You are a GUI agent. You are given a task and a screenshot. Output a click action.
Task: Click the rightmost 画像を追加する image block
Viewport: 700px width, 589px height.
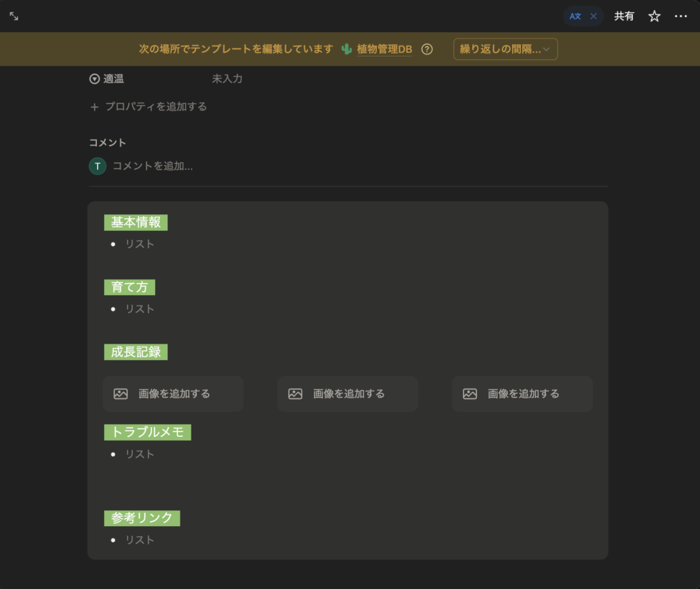click(522, 394)
